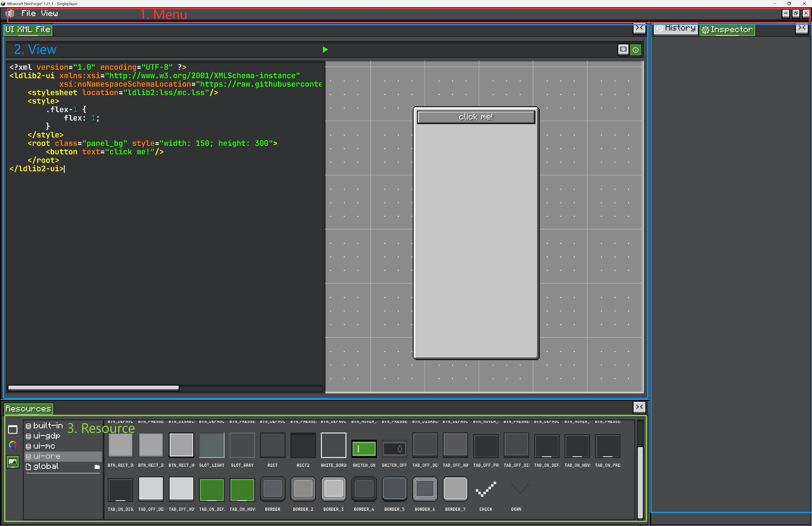Select the BTN_RECT_H texture
Screen dimensions: 812x526
(181, 445)
